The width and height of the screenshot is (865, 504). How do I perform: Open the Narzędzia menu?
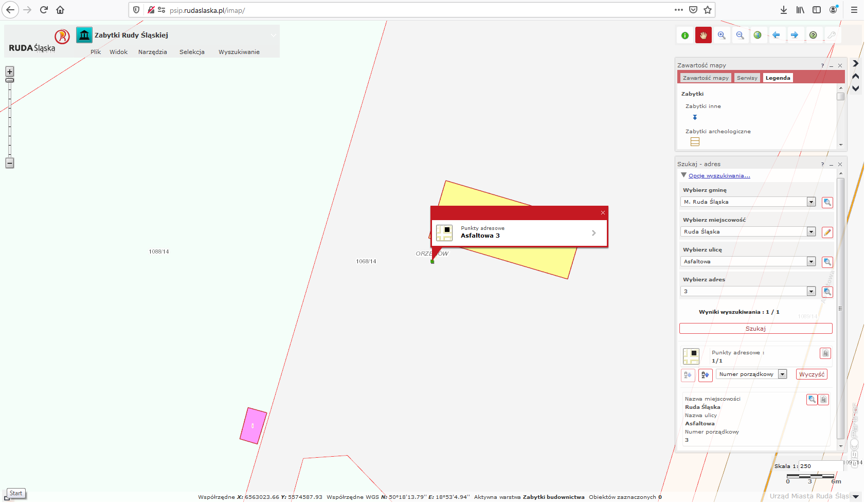pos(153,52)
